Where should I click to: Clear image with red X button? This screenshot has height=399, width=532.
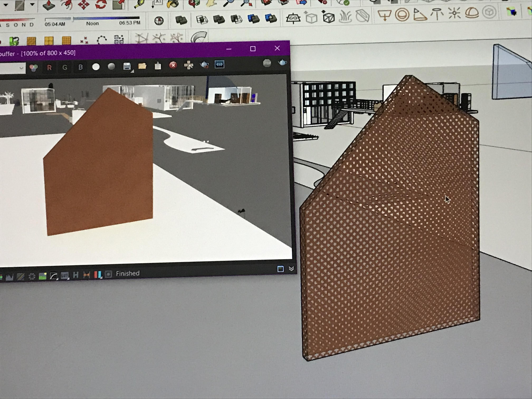point(173,65)
